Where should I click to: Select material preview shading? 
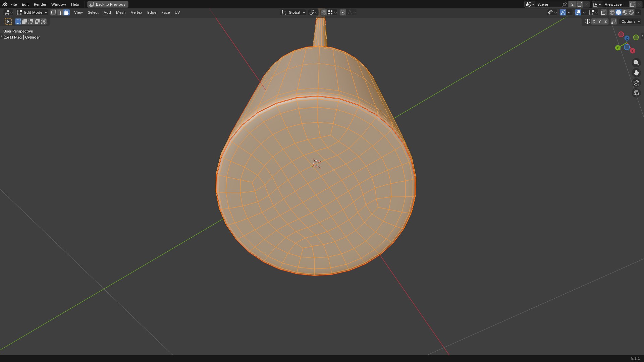625,12
